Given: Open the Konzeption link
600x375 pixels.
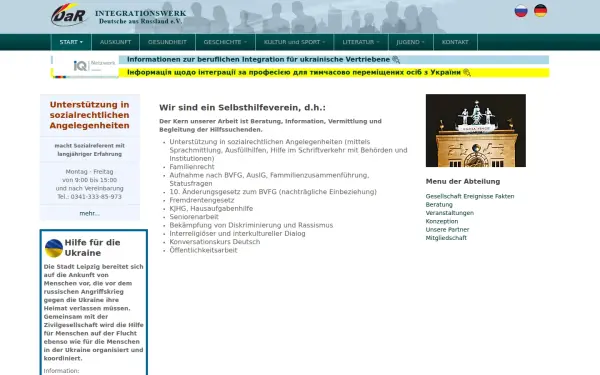Looking at the screenshot, I should tap(442, 222).
